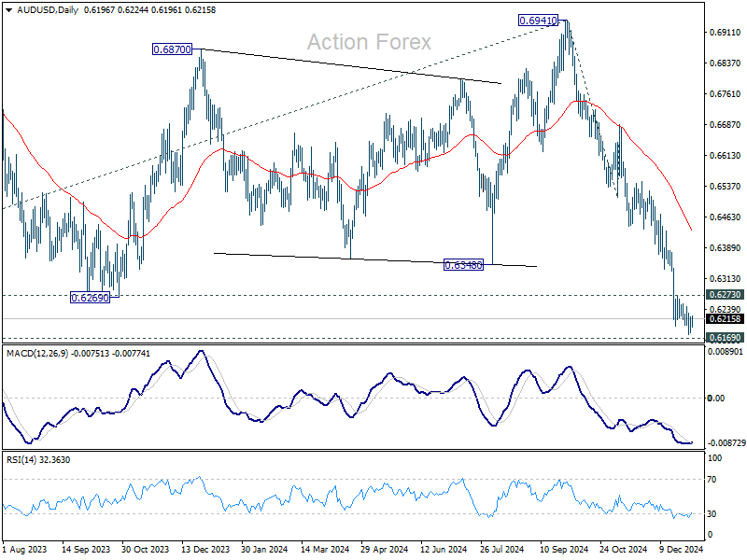This screenshot has width=747, height=560.
Task: Click the 29 Apr 2024 date label
Action: (x=384, y=550)
